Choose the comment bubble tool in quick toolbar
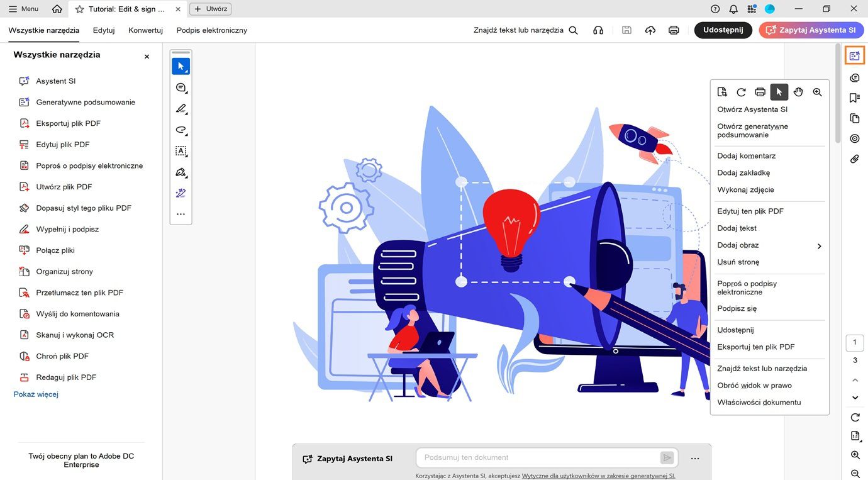This screenshot has width=868, height=480. pos(181,87)
